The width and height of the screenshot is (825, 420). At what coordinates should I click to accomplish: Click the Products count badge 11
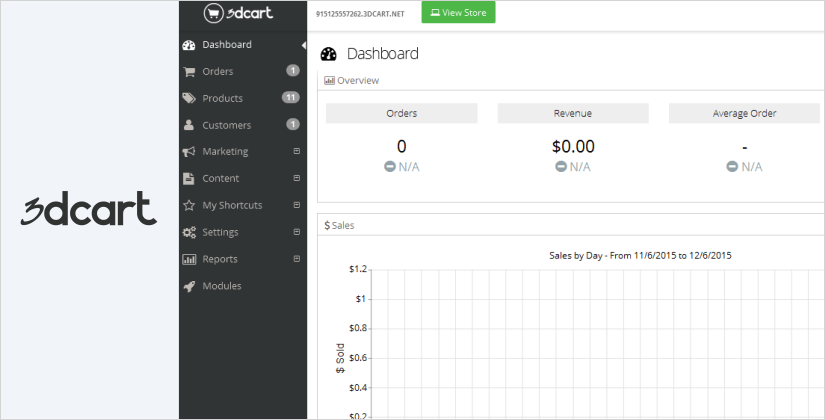pos(290,98)
